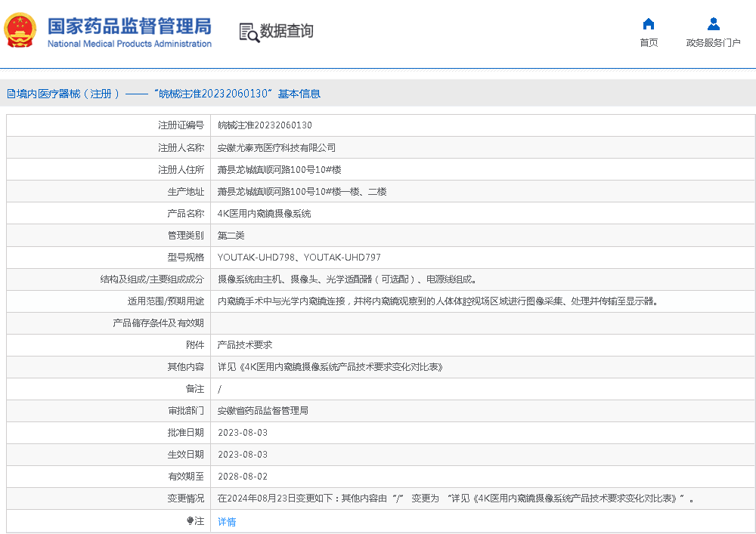Screen dimensions: 756x534
Task: Click the small document icon before 境内医疗器械
Action: 11,94
